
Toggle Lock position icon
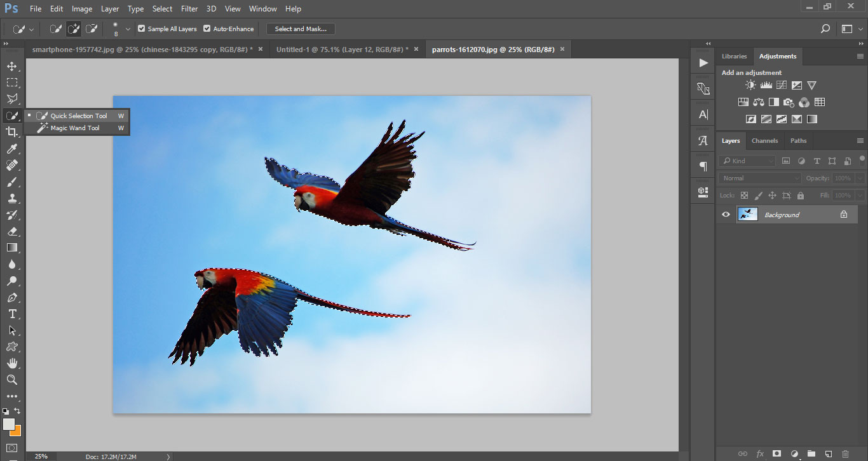pos(772,196)
